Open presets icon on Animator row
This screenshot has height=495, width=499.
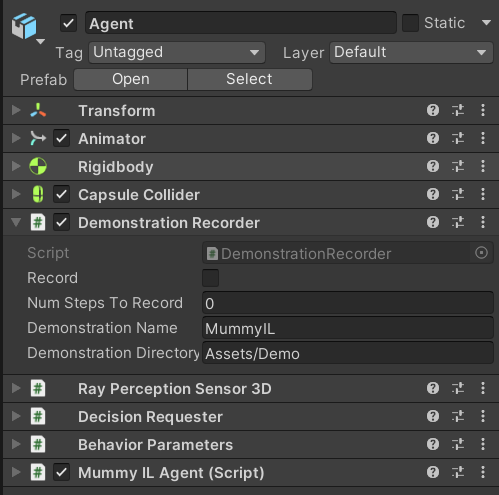pos(458,138)
